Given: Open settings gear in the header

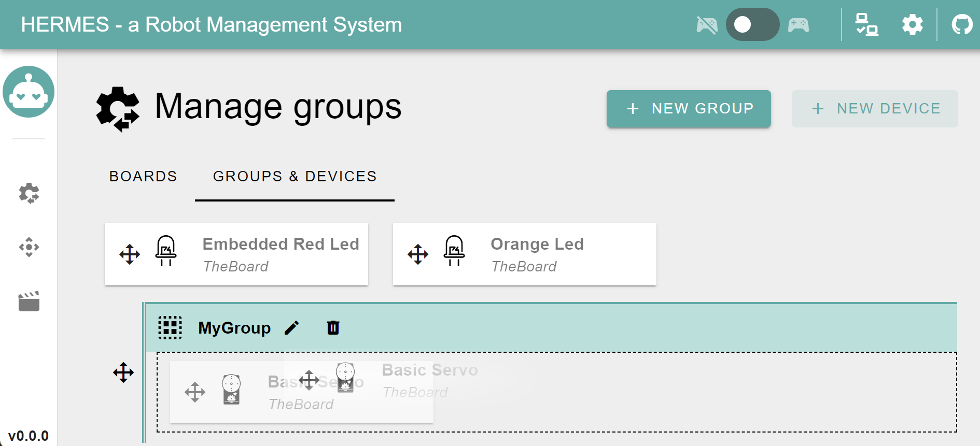Looking at the screenshot, I should click(x=913, y=24).
